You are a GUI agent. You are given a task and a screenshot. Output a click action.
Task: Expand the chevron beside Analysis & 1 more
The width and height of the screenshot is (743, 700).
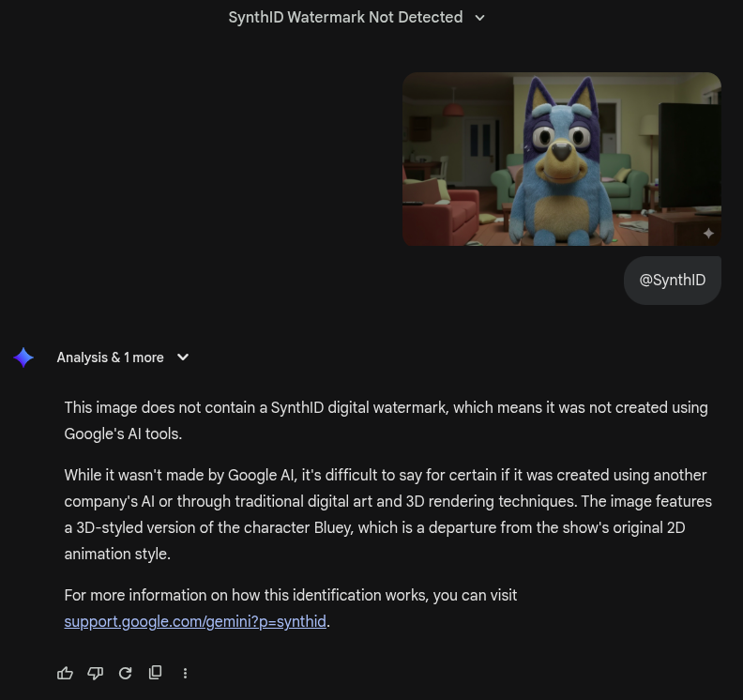pos(183,358)
